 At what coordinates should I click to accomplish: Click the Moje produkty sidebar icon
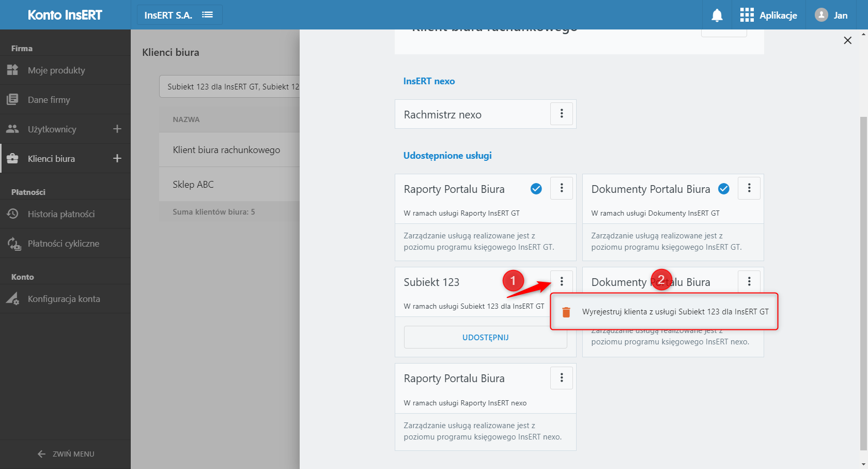(12, 70)
